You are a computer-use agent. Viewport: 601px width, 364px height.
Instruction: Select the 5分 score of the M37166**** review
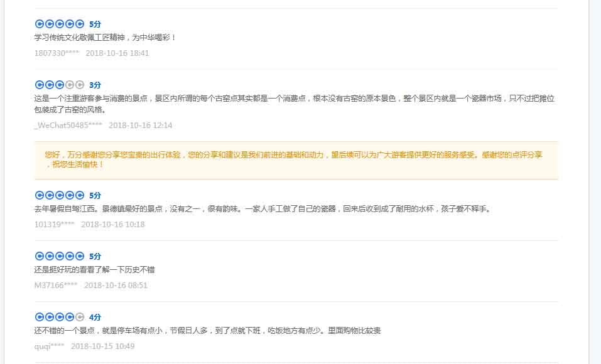pyautogui.click(x=95, y=256)
